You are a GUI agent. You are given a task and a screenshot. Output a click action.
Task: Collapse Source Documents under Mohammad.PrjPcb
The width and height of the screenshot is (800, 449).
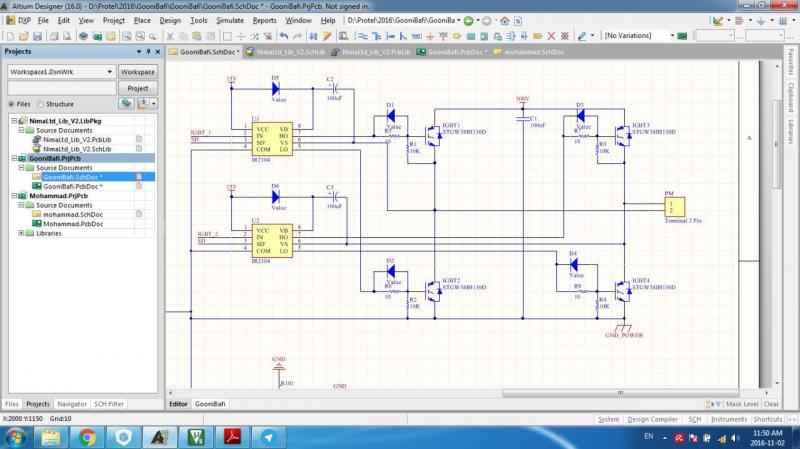(x=21, y=205)
